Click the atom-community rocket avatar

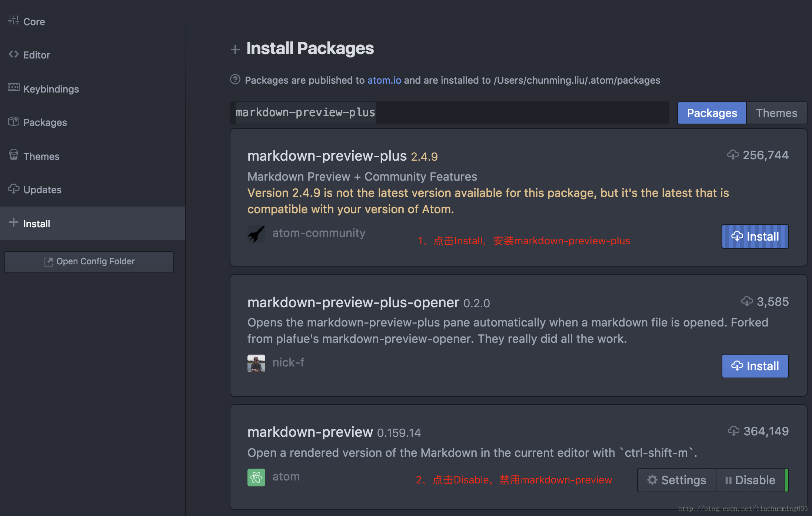pyautogui.click(x=256, y=234)
